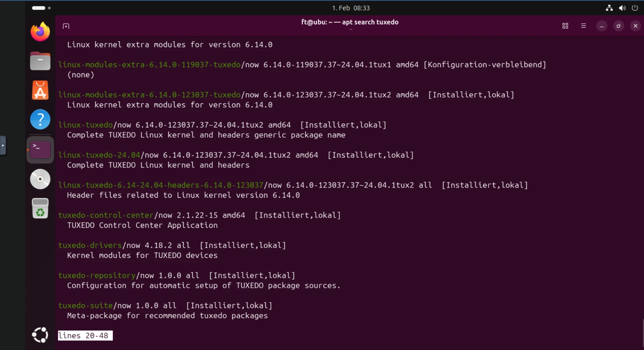
Task: Select linux-tuxedo-6.14-24.04-headers-6.14.0-123037 package name
Action: pos(161,185)
